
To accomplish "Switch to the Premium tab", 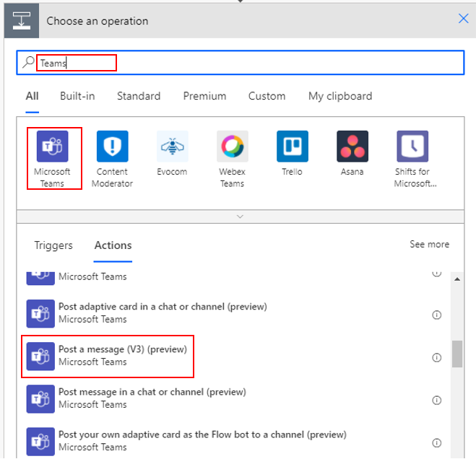I will click(204, 96).
